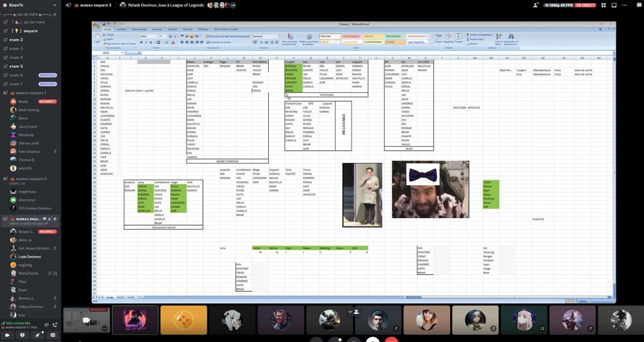Toggle underline formatting in Excel
The image size is (644, 342).
151,42
